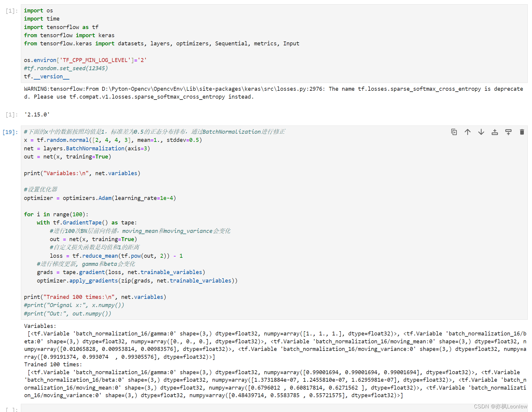Click the Variables output area
This screenshot has width=532, height=412.
pos(181,341)
